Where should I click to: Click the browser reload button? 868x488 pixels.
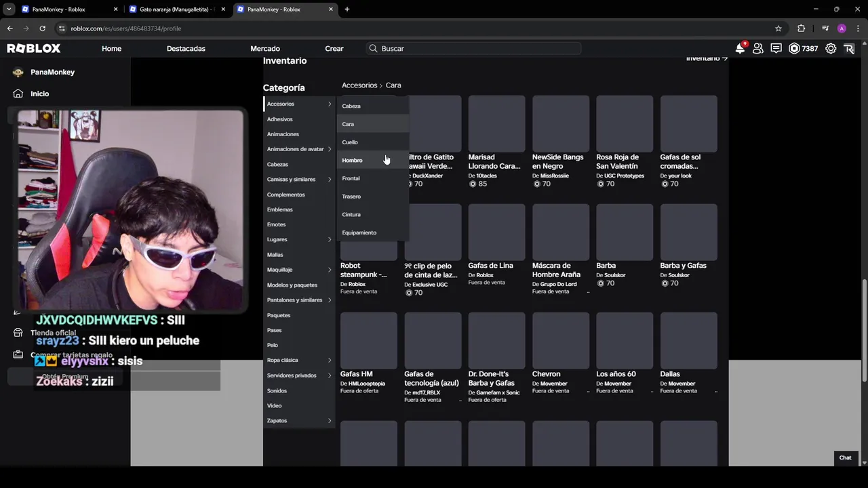click(x=42, y=28)
